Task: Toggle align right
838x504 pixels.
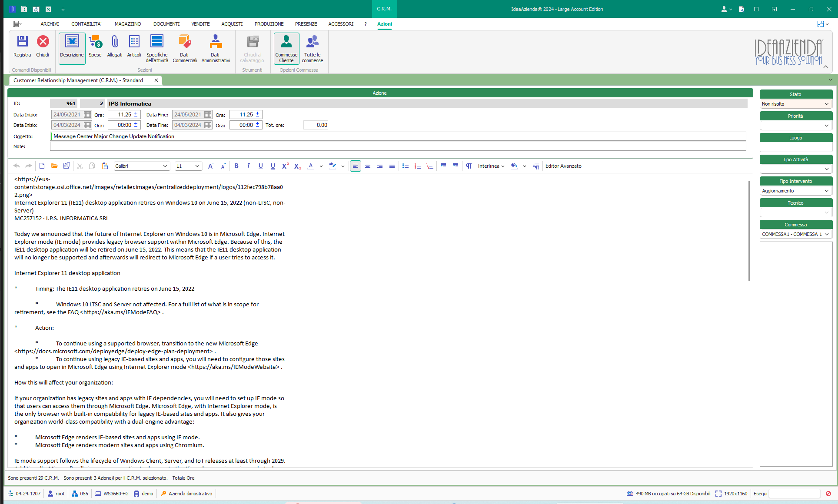Action: pos(380,166)
